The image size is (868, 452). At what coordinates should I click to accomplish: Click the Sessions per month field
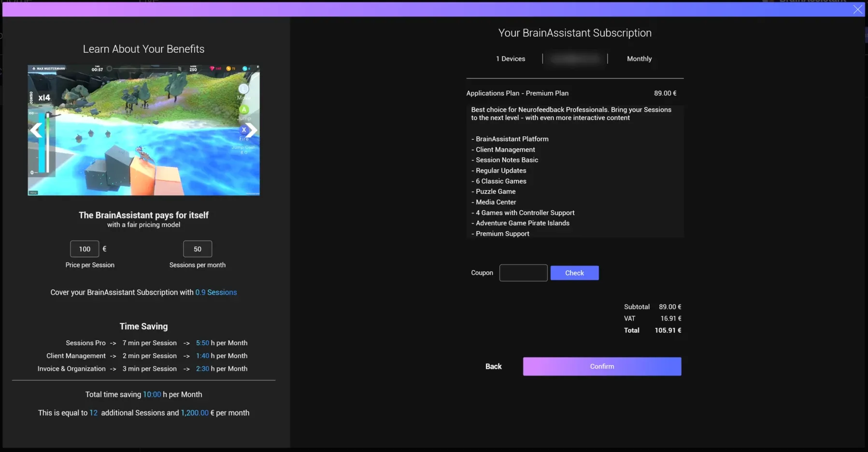[198, 249]
